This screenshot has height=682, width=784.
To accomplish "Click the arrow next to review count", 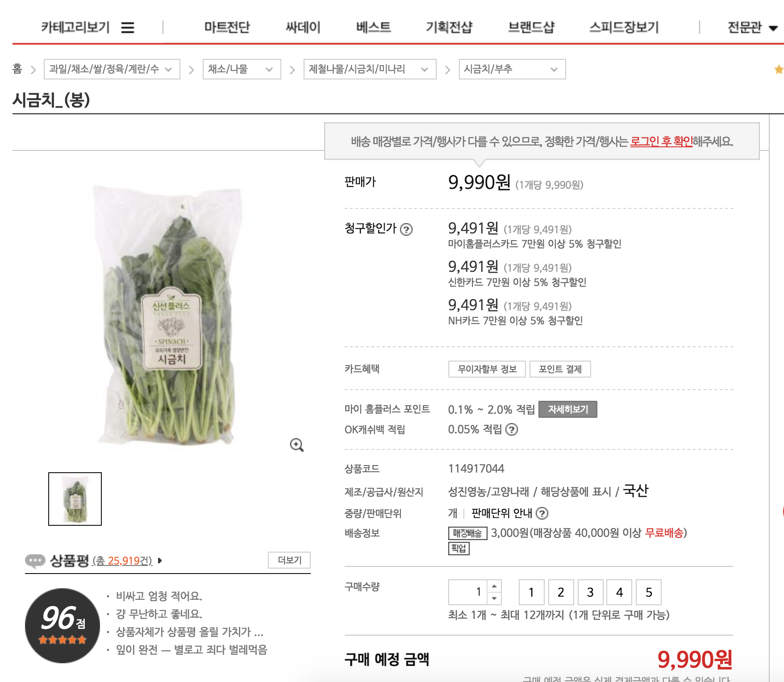I will coord(160,561).
